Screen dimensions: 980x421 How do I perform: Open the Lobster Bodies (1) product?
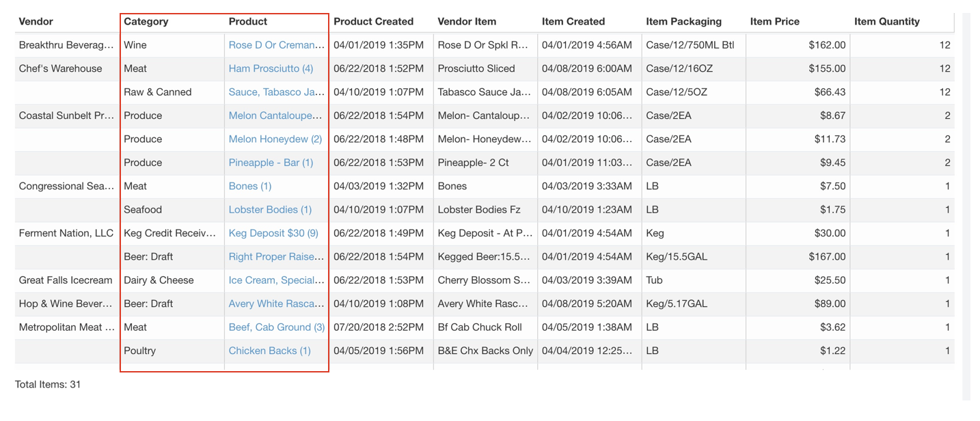click(270, 210)
